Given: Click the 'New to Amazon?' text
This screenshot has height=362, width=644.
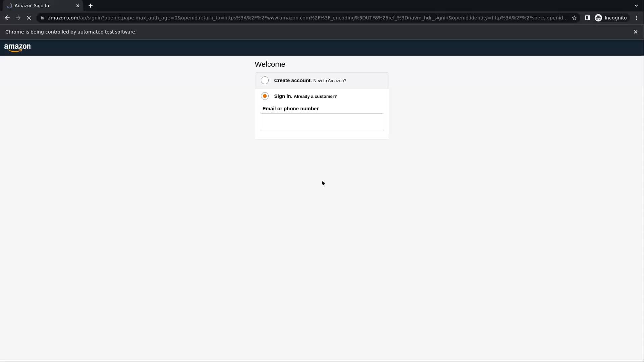Looking at the screenshot, I should tap(330, 81).
